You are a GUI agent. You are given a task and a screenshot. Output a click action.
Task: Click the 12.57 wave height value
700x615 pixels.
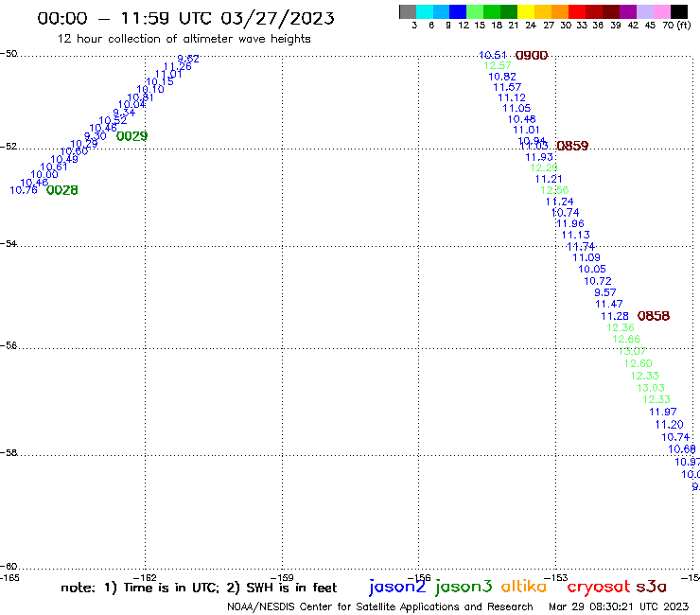(x=498, y=65)
